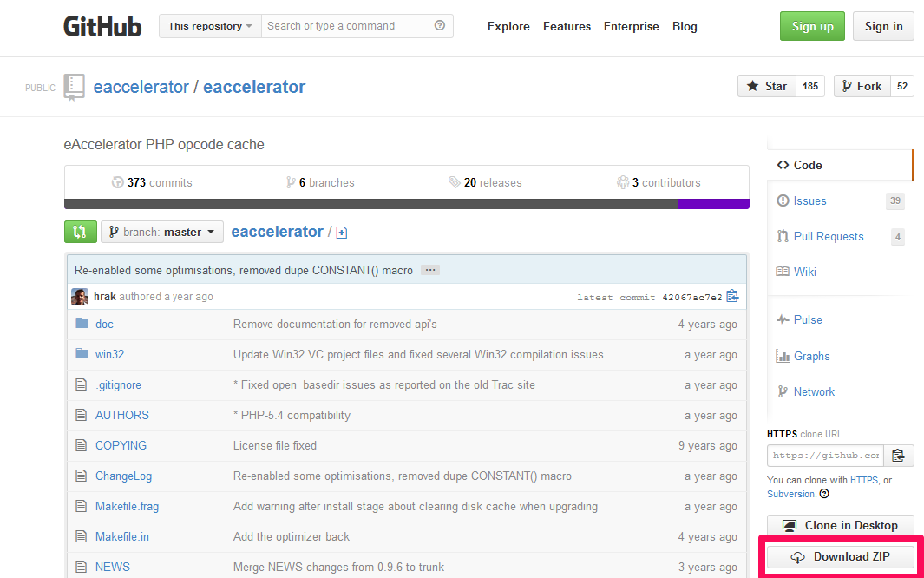Open the branch: master dropdown
The image size is (924, 578).
pyautogui.click(x=162, y=232)
